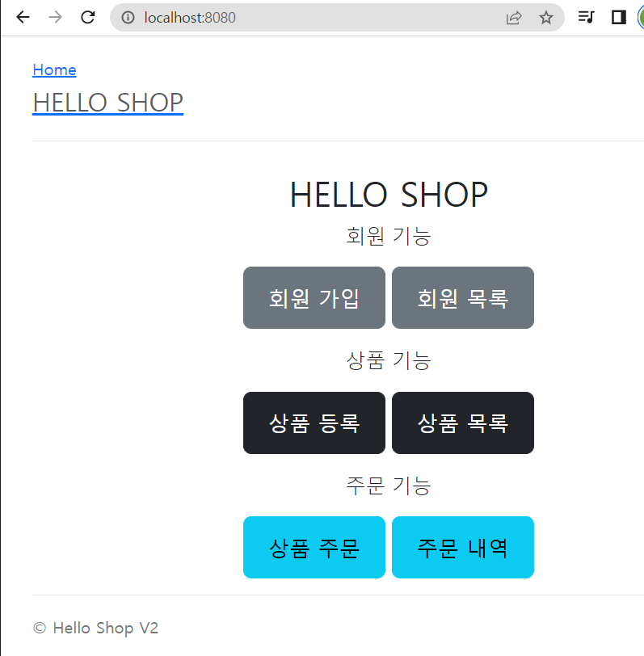Click the 회원 기능 section label

[389, 236]
